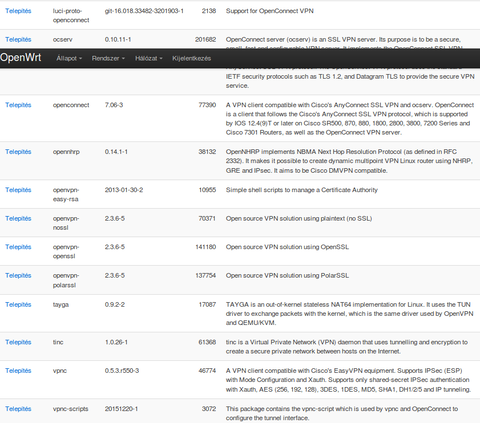Click size value 2138

pyautogui.click(x=209, y=11)
